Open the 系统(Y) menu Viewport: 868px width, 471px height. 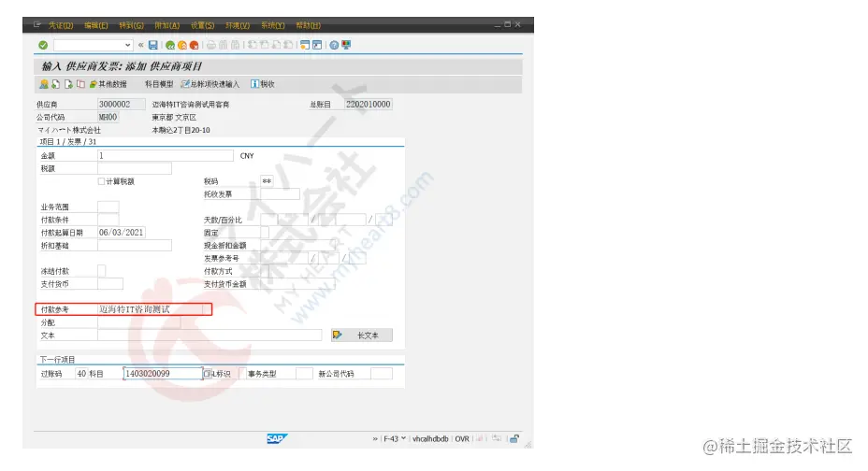point(272,25)
